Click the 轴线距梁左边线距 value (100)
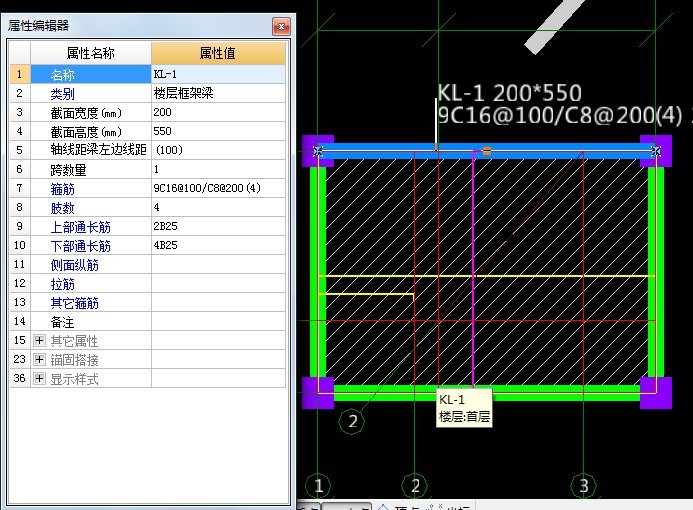693x510 pixels. click(218, 150)
